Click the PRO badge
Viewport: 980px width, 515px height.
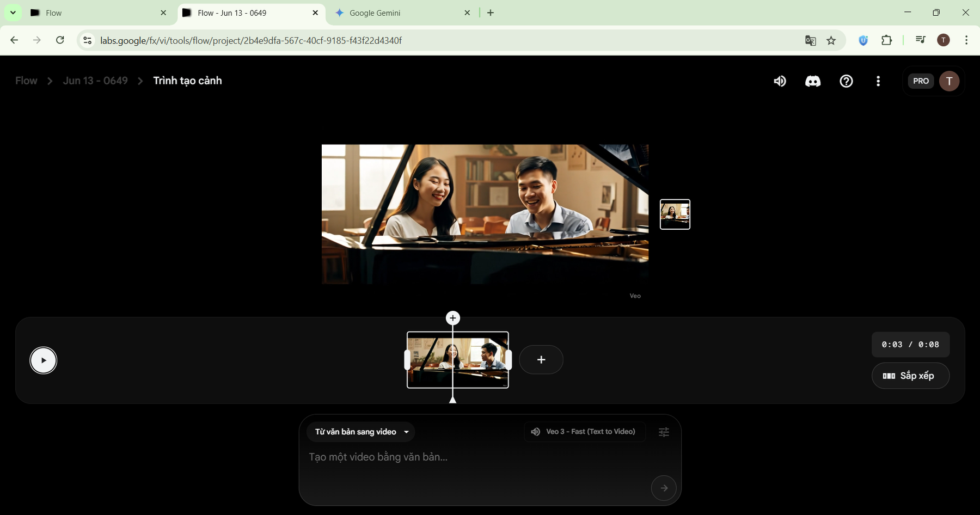click(921, 81)
